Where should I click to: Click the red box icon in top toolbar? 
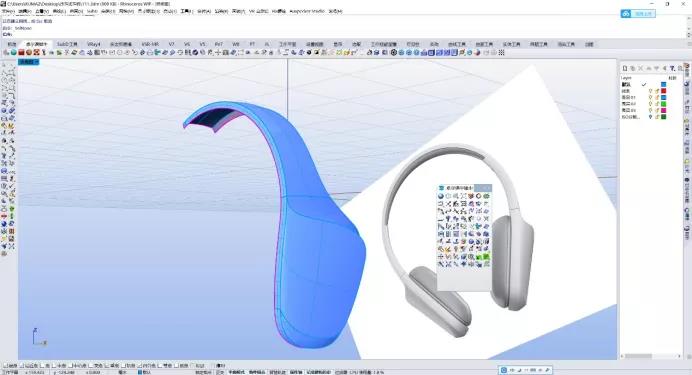[x=21, y=52]
